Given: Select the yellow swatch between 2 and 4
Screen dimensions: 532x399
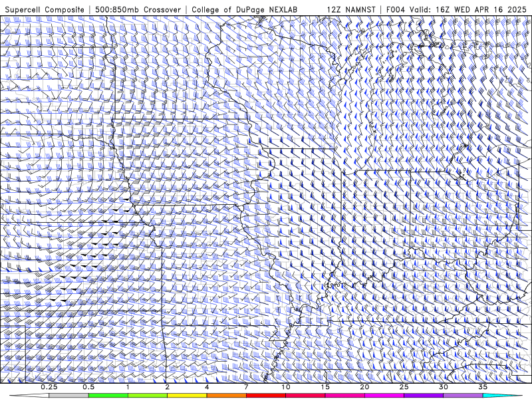Looking at the screenshot, I should pyautogui.click(x=187, y=396).
